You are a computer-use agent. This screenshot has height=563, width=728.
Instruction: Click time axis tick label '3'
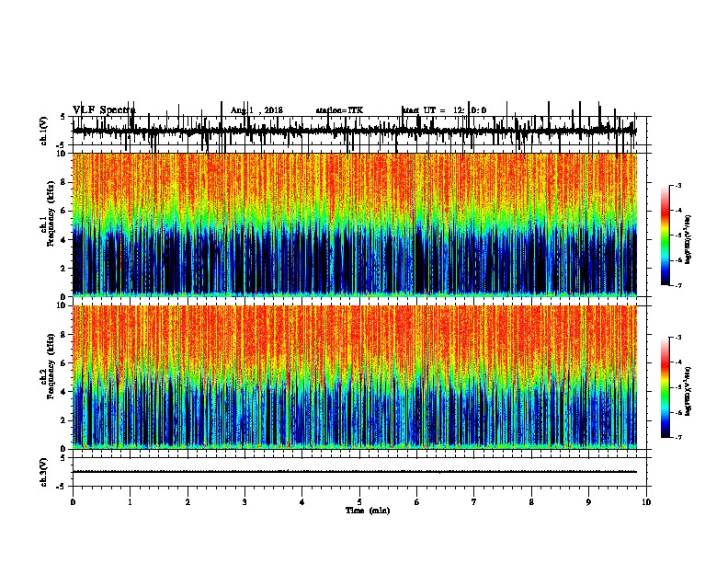(x=245, y=502)
